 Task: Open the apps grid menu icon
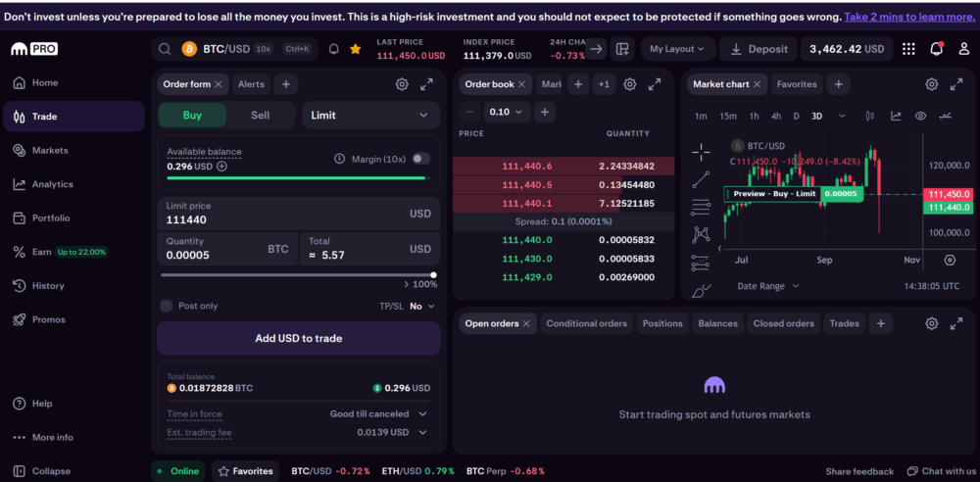pyautogui.click(x=908, y=49)
